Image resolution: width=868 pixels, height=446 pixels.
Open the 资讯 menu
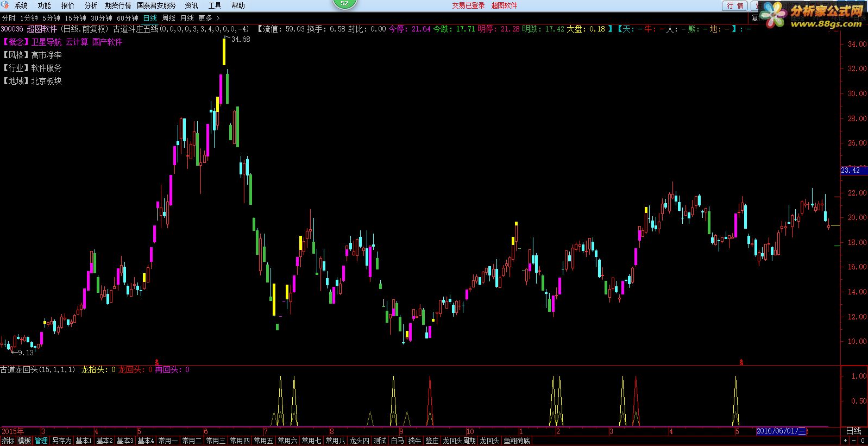click(x=191, y=5)
